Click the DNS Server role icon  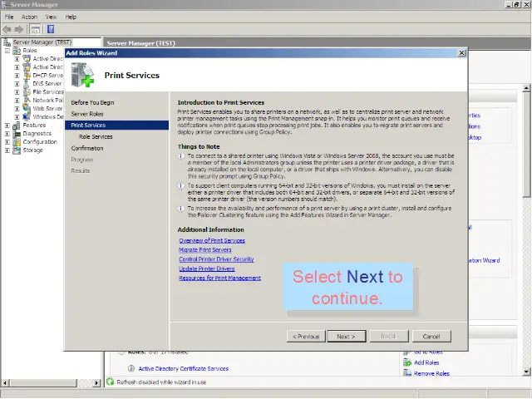pyautogui.click(x=27, y=83)
